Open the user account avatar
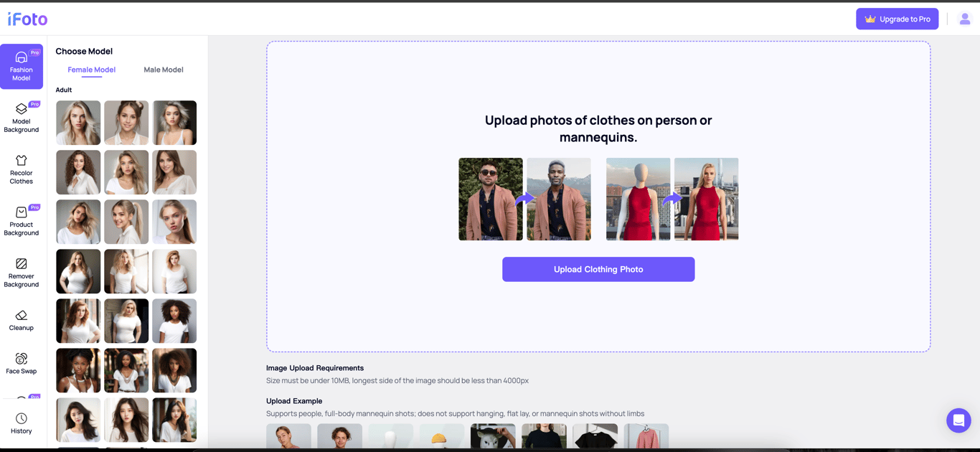 coord(965,19)
